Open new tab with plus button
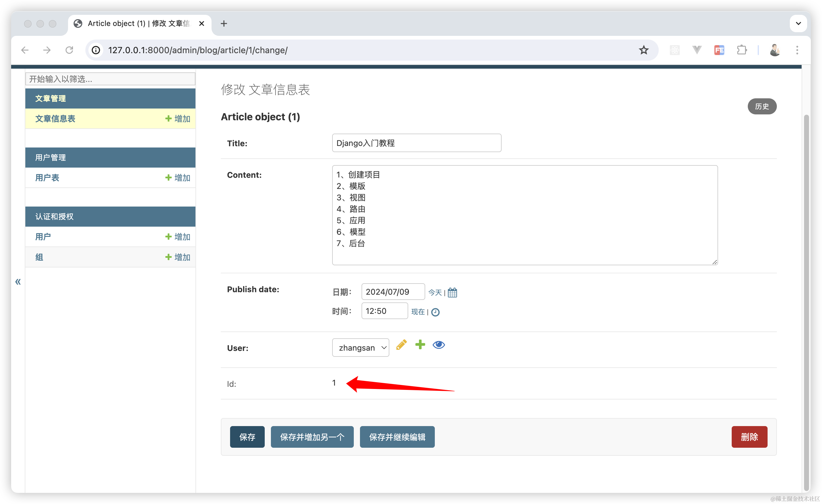822x504 pixels. pos(224,23)
